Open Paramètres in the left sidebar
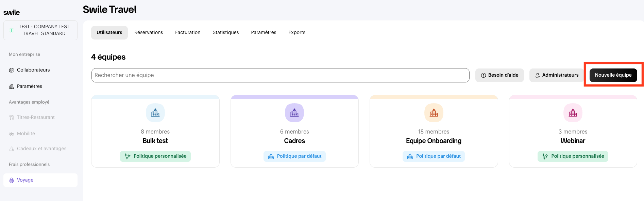This screenshot has width=644, height=201. tap(30, 86)
